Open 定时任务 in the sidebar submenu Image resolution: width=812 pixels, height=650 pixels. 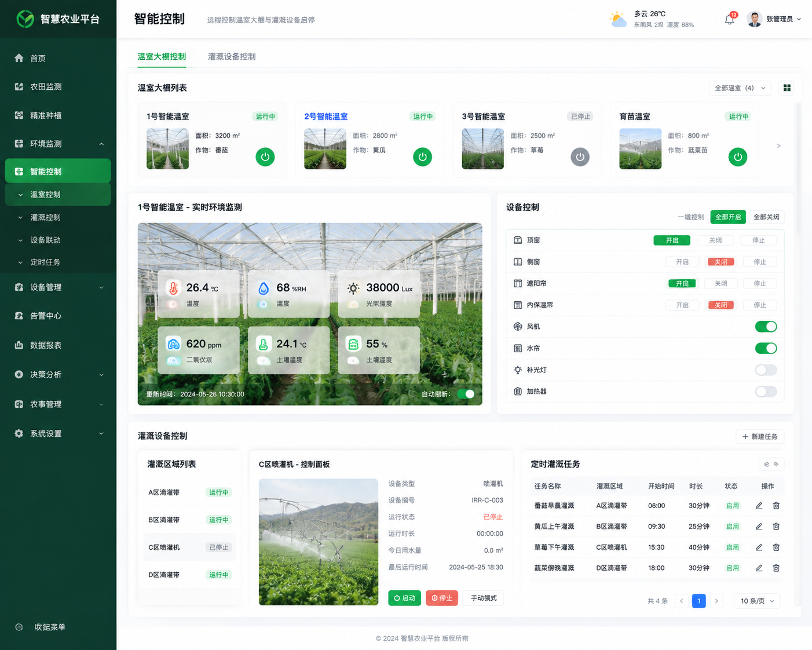(45, 262)
